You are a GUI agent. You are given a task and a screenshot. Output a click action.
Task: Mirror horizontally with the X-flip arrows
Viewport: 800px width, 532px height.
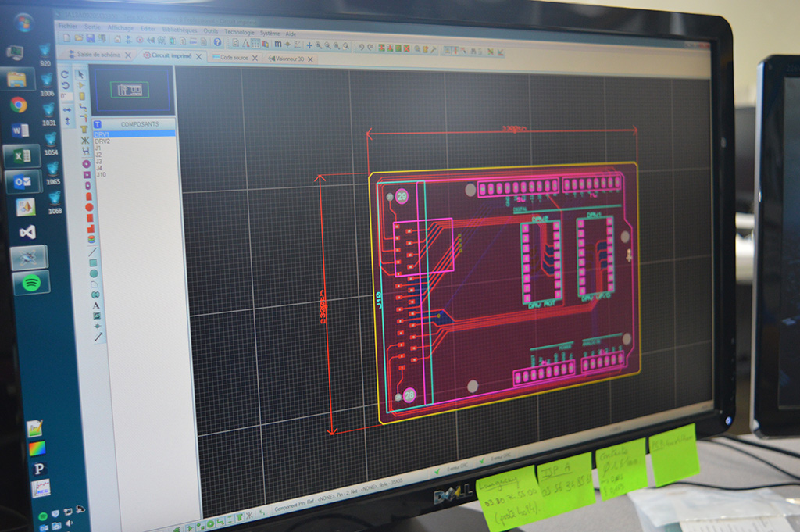click(x=67, y=110)
